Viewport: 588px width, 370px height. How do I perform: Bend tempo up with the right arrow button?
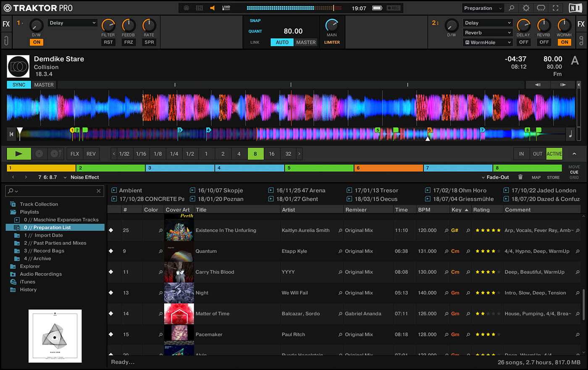pyautogui.click(x=563, y=85)
